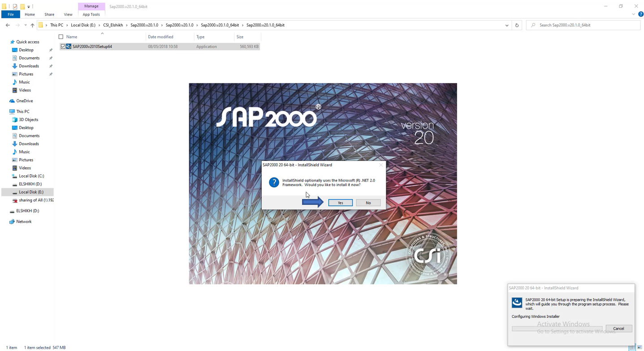Expand the chevron after Local Disk (E:) breadcrumb
Image resolution: width=644 pixels, height=351 pixels.
[x=99, y=25]
